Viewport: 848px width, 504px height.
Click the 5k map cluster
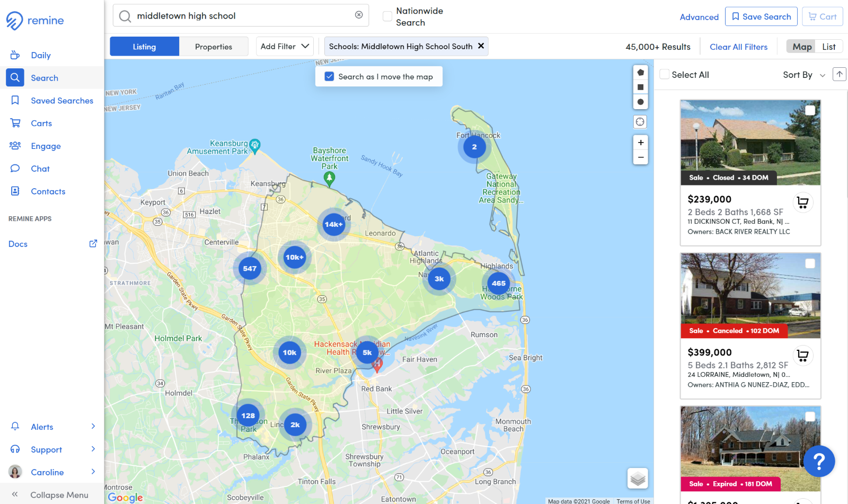(x=367, y=352)
